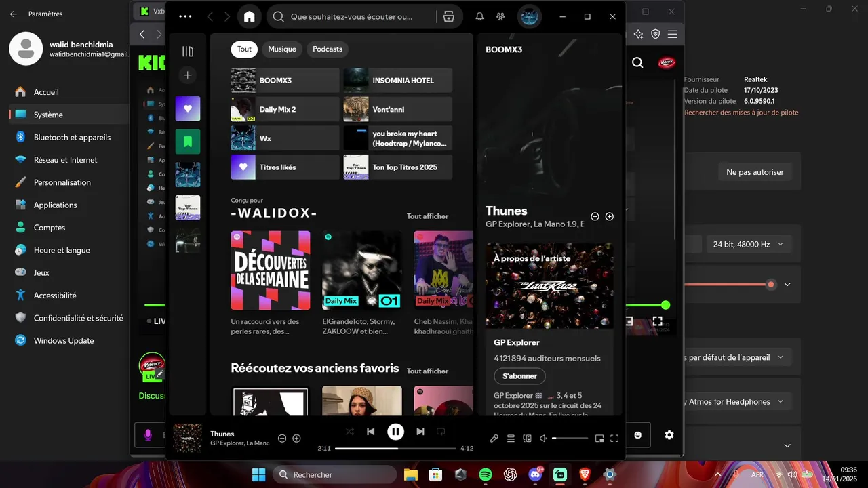868x488 pixels.
Task: Enter Spotify full screen mode
Action: [x=614, y=439]
